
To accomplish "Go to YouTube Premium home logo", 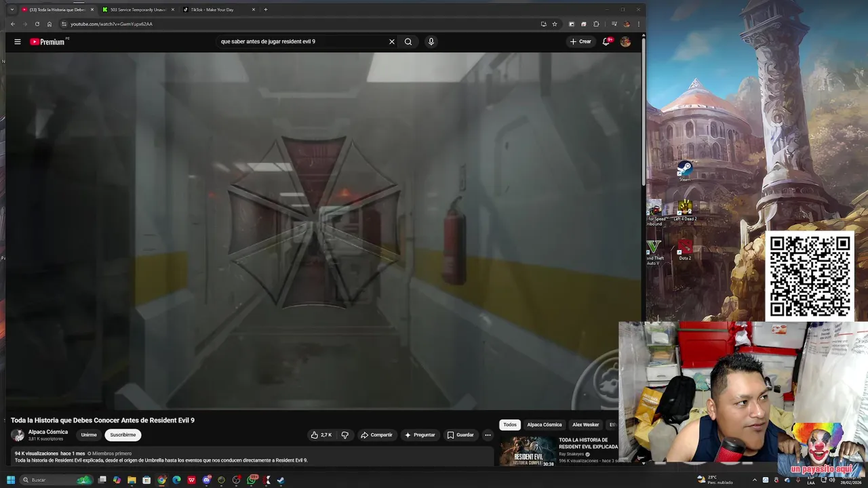I will click(47, 41).
